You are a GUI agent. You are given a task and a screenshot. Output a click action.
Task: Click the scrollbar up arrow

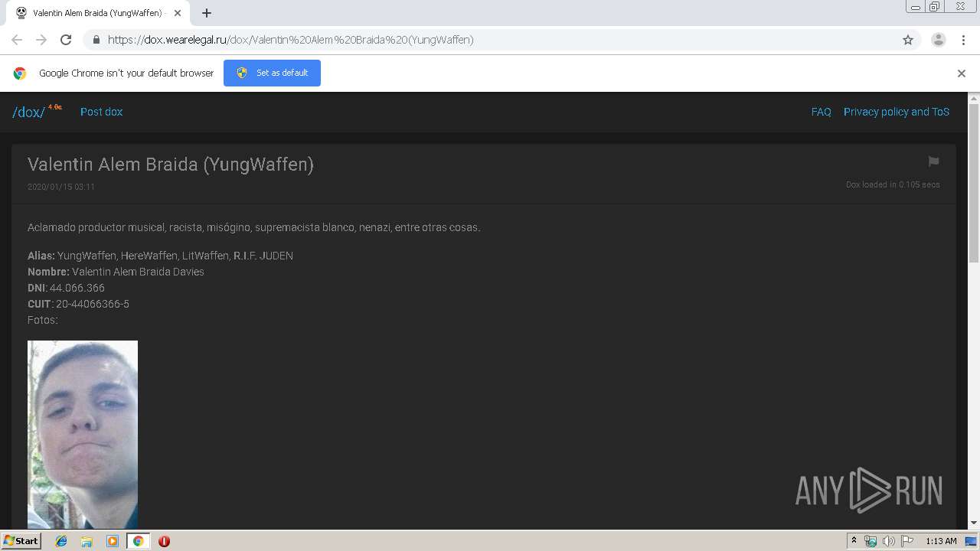coord(974,98)
